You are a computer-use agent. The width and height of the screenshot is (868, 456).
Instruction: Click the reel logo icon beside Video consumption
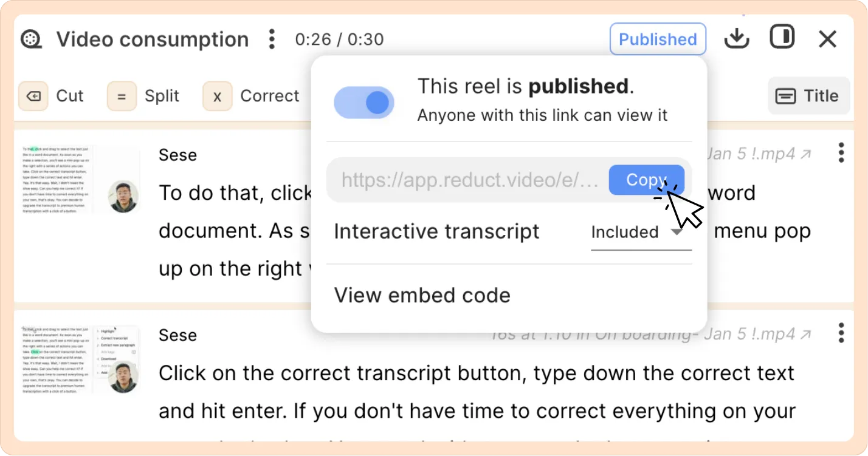31,39
